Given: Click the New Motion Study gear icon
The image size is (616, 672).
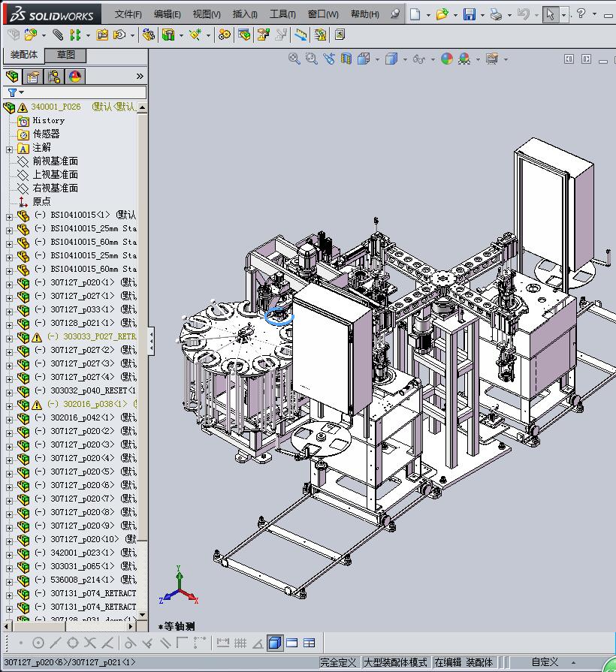Looking at the screenshot, I should click(224, 35).
